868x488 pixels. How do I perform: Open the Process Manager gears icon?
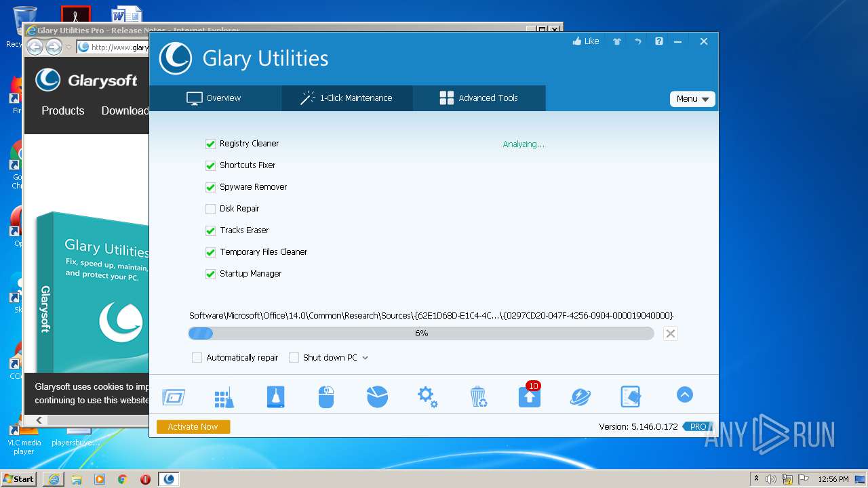[427, 397]
